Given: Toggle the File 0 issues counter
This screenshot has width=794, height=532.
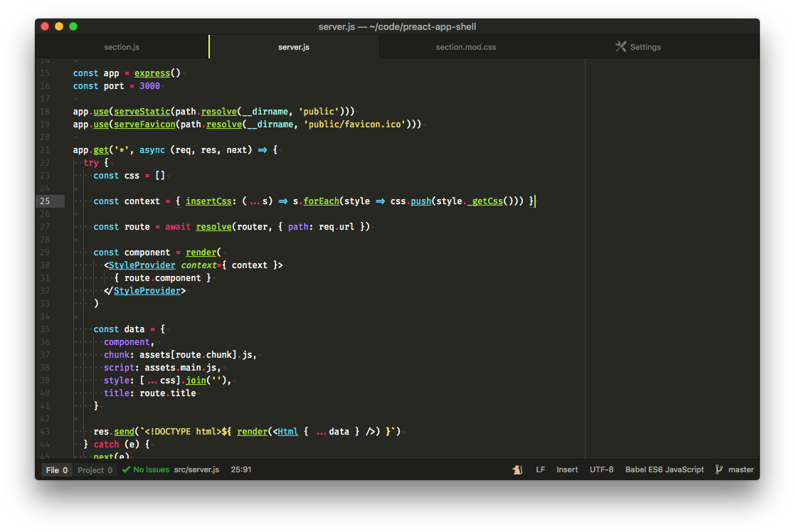Looking at the screenshot, I should click(56, 469).
